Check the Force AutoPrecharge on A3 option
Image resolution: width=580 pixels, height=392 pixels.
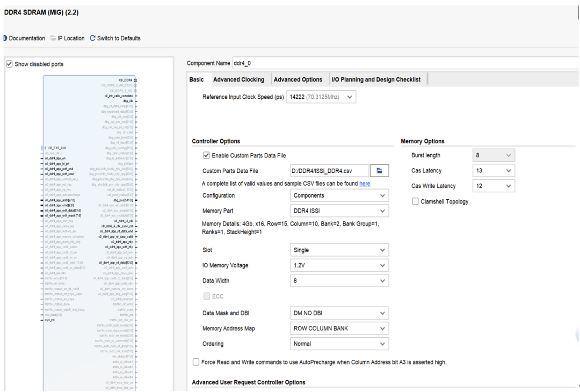196,362
